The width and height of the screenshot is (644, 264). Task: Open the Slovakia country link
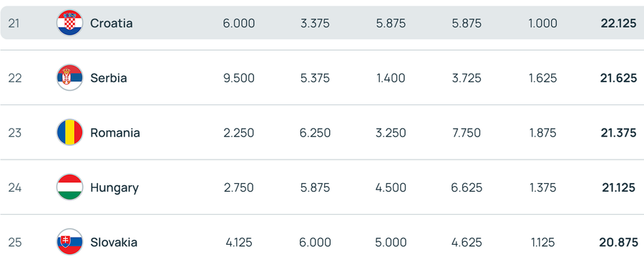(x=114, y=243)
